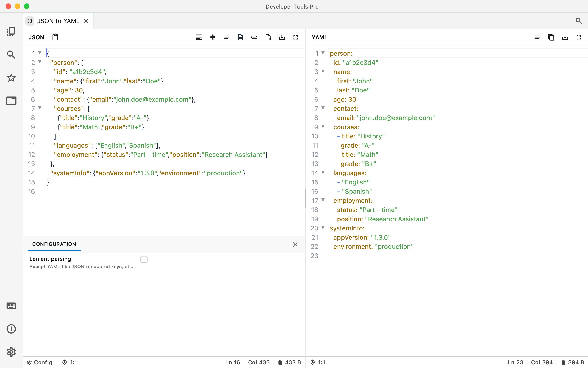
Task: Open the info/about icon in sidebar
Action: point(11,329)
